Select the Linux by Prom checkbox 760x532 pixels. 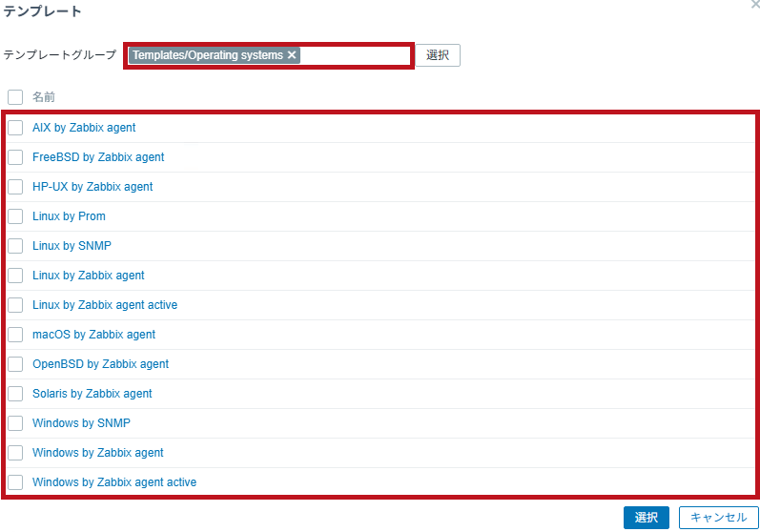pyautogui.click(x=15, y=216)
